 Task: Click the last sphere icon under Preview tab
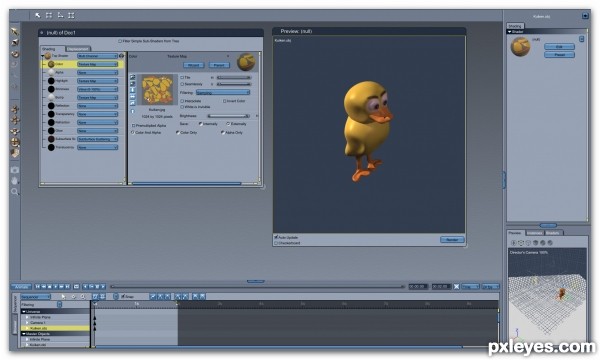pyautogui.click(x=550, y=243)
